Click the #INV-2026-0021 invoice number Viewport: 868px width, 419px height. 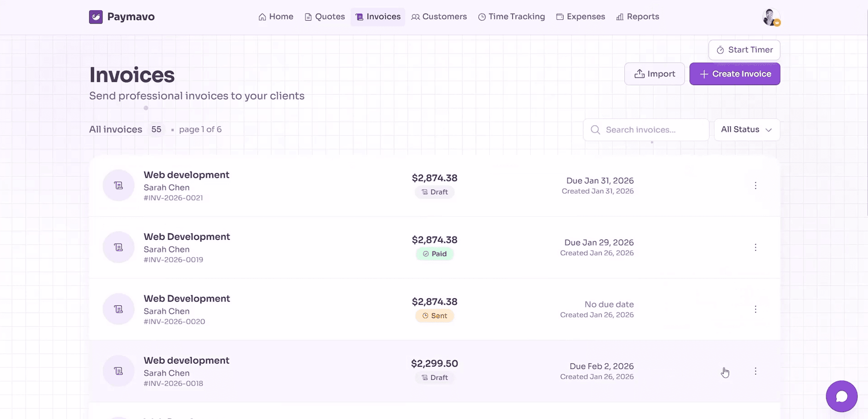point(173,198)
